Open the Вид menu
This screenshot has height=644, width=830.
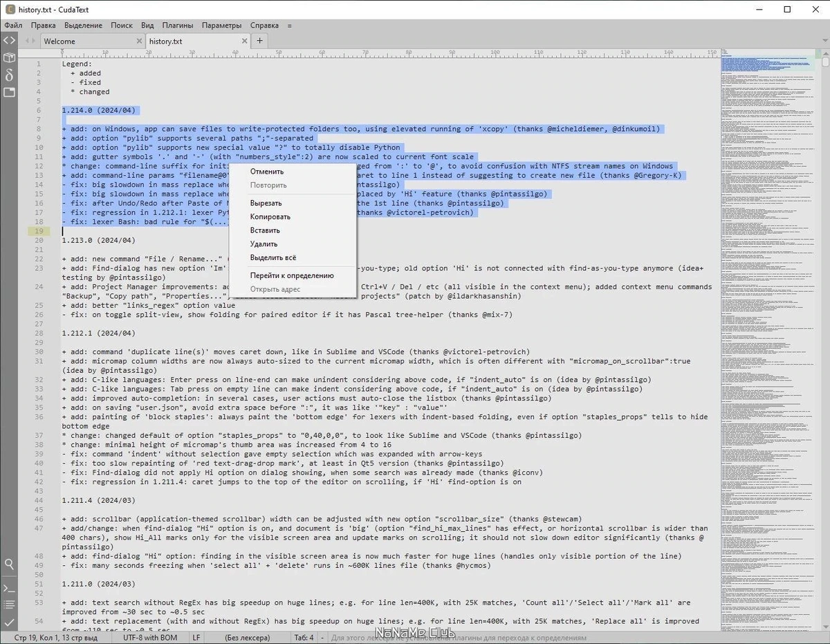click(147, 25)
